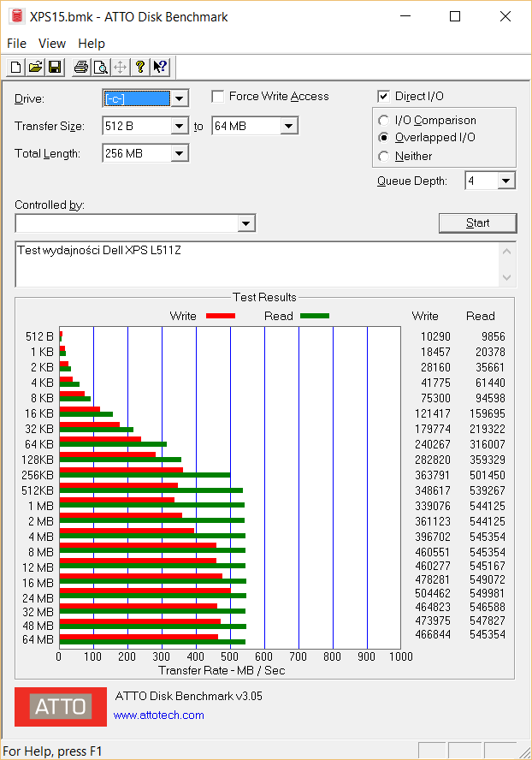
Task: Open the File menu
Action: [16, 44]
